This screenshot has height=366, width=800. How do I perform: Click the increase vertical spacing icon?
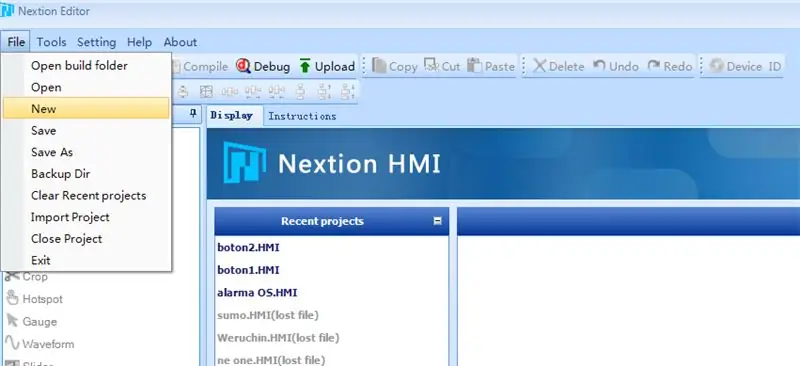click(323, 92)
